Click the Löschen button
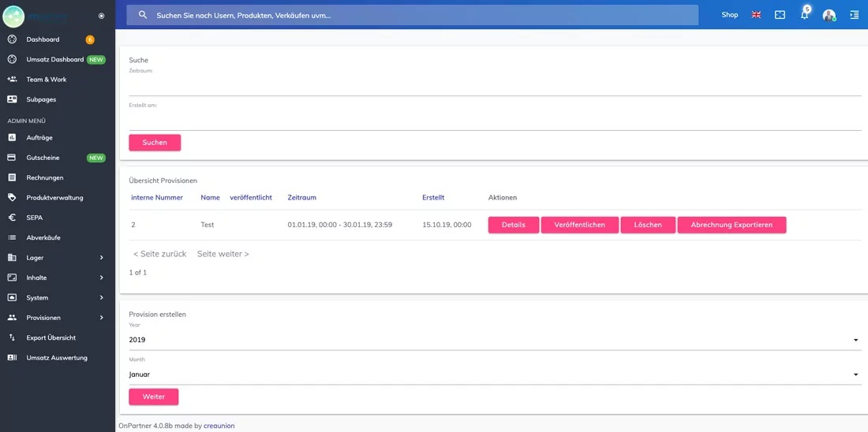Viewport: 868px width, 432px height. [x=648, y=225]
